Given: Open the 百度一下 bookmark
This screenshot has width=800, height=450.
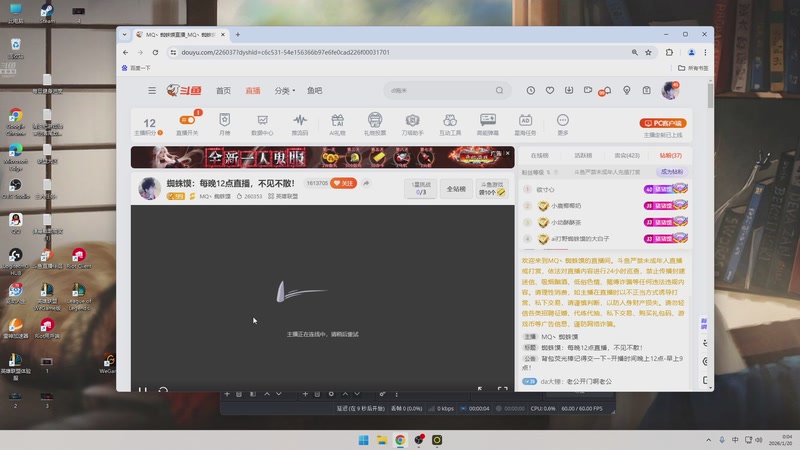Looking at the screenshot, I should coord(136,68).
